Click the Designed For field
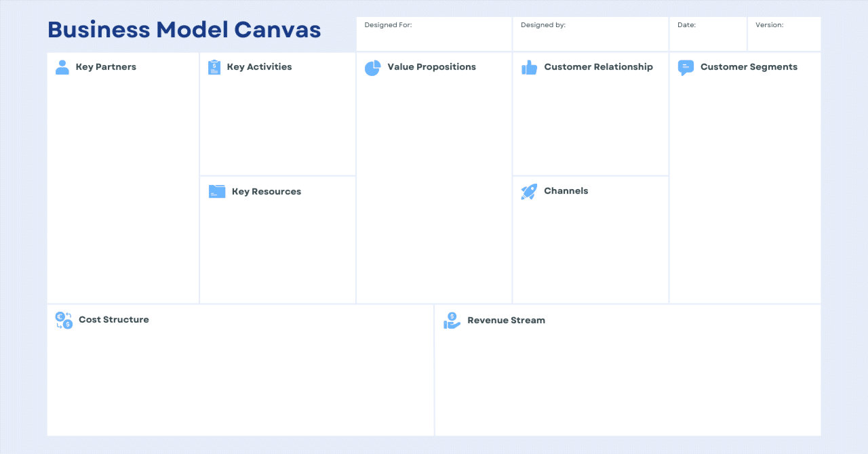868x454 pixels. [x=434, y=35]
